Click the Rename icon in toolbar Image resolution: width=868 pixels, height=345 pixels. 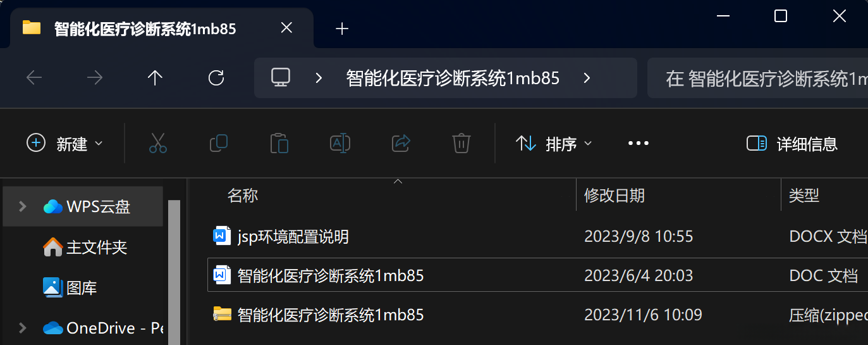(340, 144)
